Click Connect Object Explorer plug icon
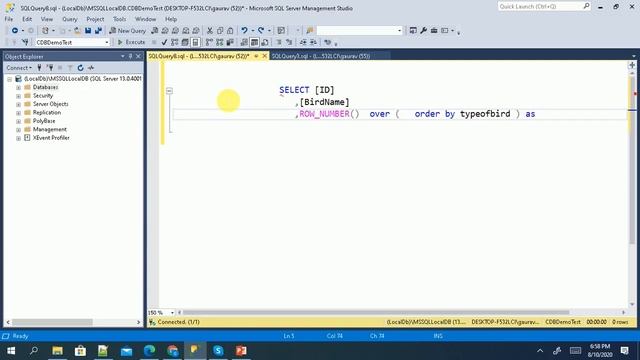Viewport: 640px width, 360px height. tap(39, 68)
